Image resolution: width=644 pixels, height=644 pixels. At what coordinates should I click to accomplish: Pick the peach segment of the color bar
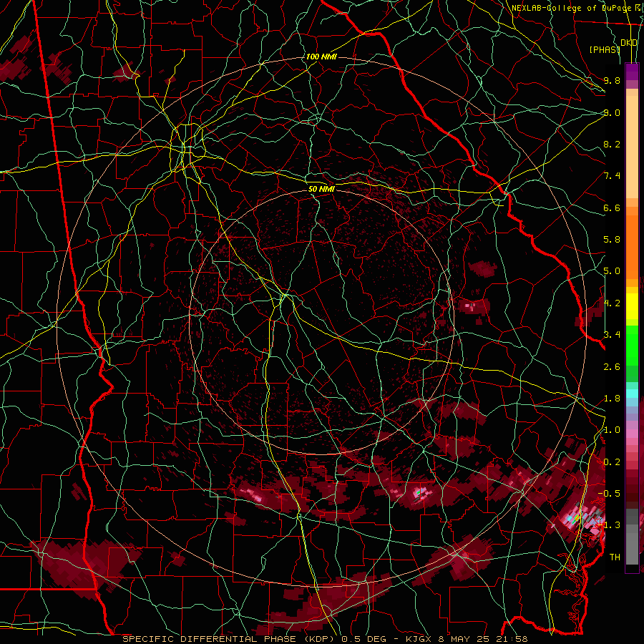point(632,147)
